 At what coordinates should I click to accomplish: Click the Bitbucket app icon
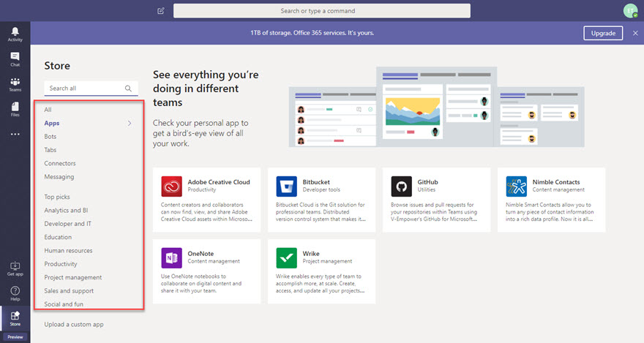pos(287,186)
